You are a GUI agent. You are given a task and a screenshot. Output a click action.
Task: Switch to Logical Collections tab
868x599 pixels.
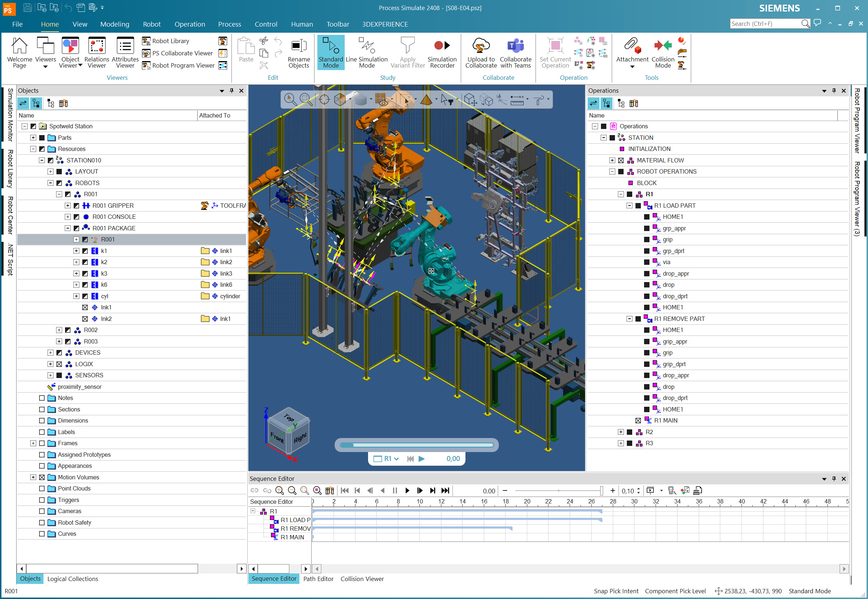pos(73,579)
